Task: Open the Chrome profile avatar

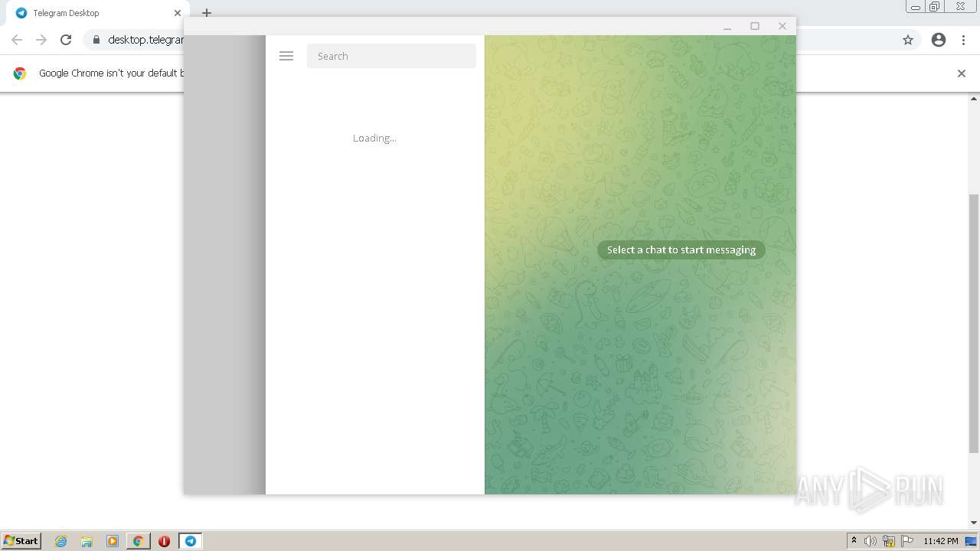Action: point(939,40)
